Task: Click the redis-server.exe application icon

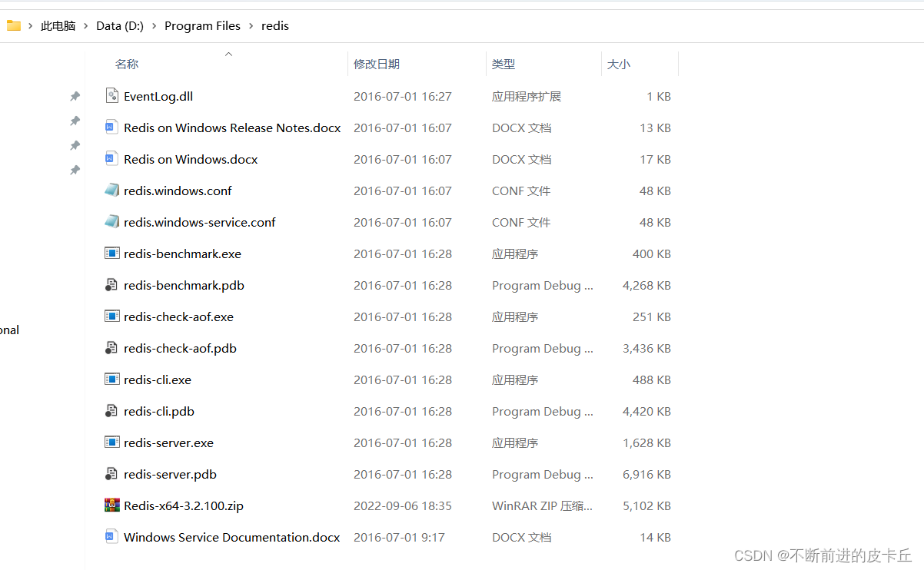Action: (x=112, y=442)
